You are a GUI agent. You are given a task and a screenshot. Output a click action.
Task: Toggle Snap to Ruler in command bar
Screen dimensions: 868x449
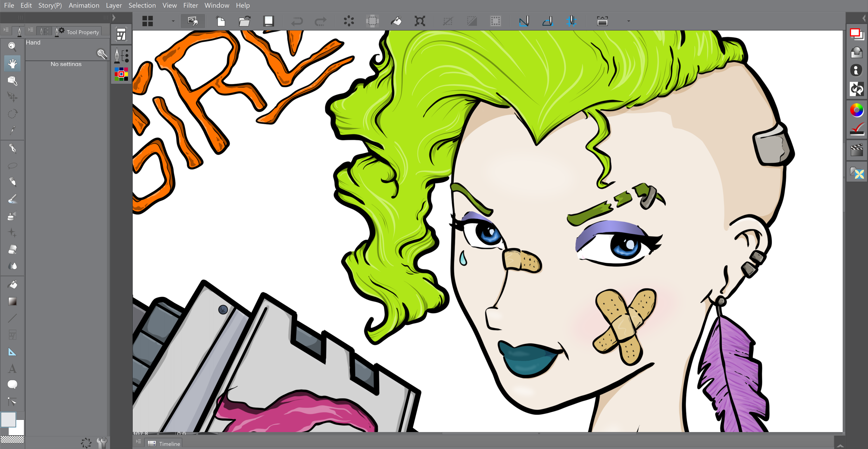524,21
